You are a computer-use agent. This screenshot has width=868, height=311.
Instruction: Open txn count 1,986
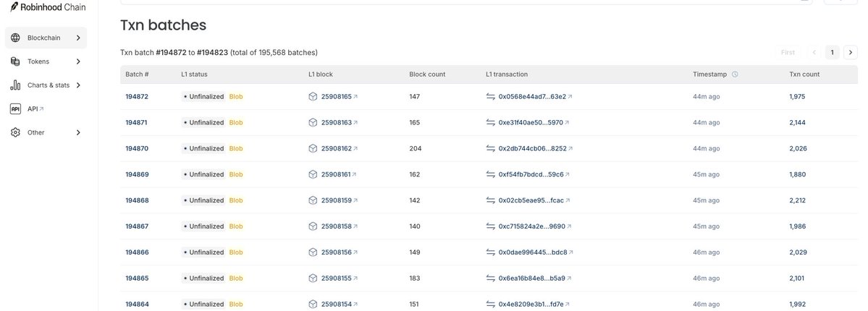pyautogui.click(x=798, y=226)
